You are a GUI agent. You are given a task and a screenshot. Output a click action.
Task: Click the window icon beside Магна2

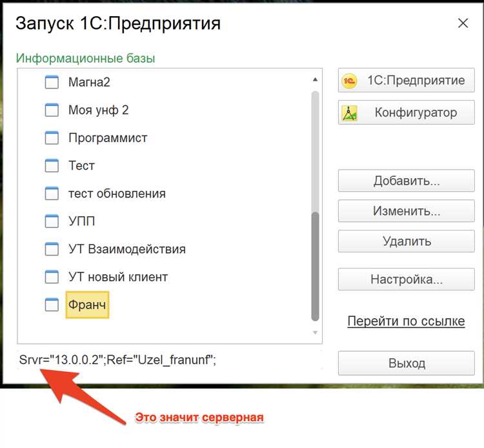click(x=52, y=82)
